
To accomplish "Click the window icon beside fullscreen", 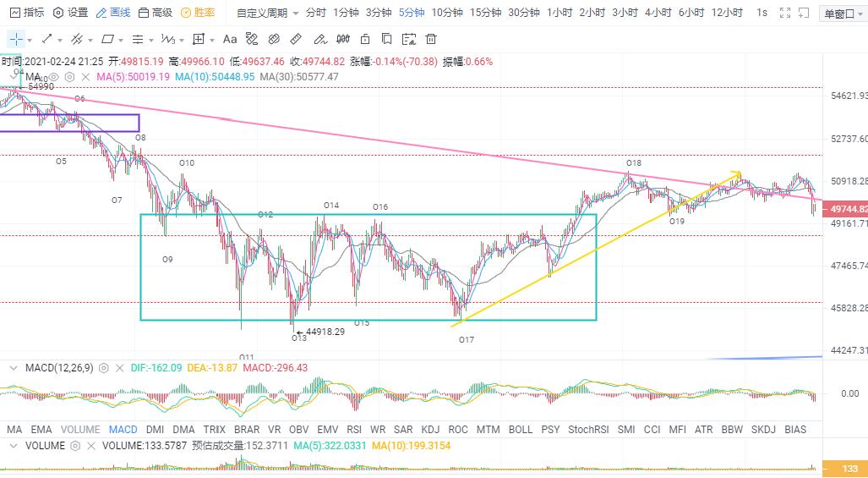I will pyautogui.click(x=804, y=12).
